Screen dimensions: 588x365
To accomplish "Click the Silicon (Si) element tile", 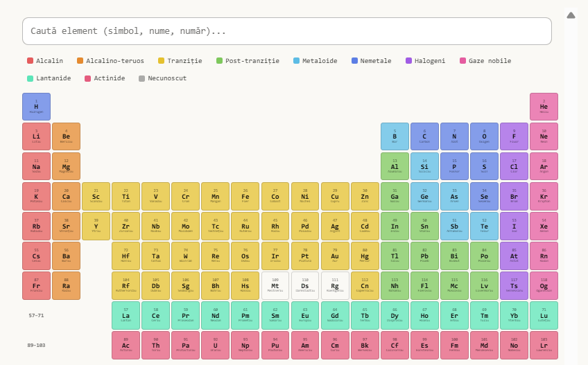I will click(x=424, y=166).
